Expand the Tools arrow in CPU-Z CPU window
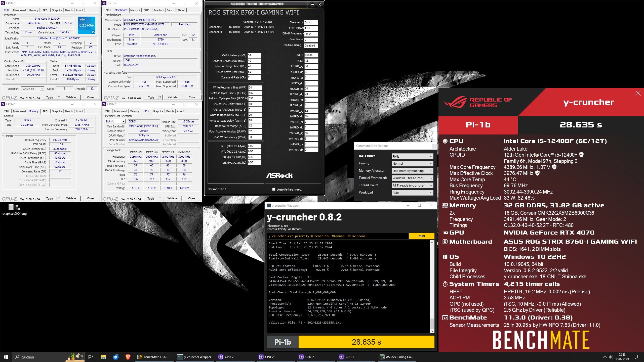644x362 pixels. point(59,97)
